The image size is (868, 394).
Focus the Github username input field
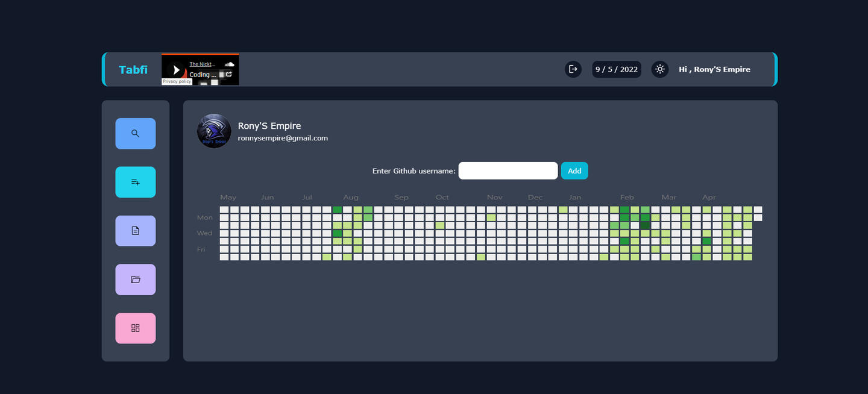pyautogui.click(x=508, y=170)
